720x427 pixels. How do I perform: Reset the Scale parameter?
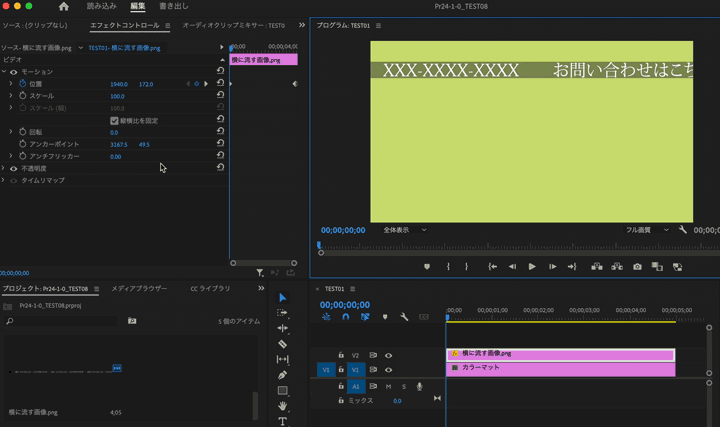(x=220, y=95)
